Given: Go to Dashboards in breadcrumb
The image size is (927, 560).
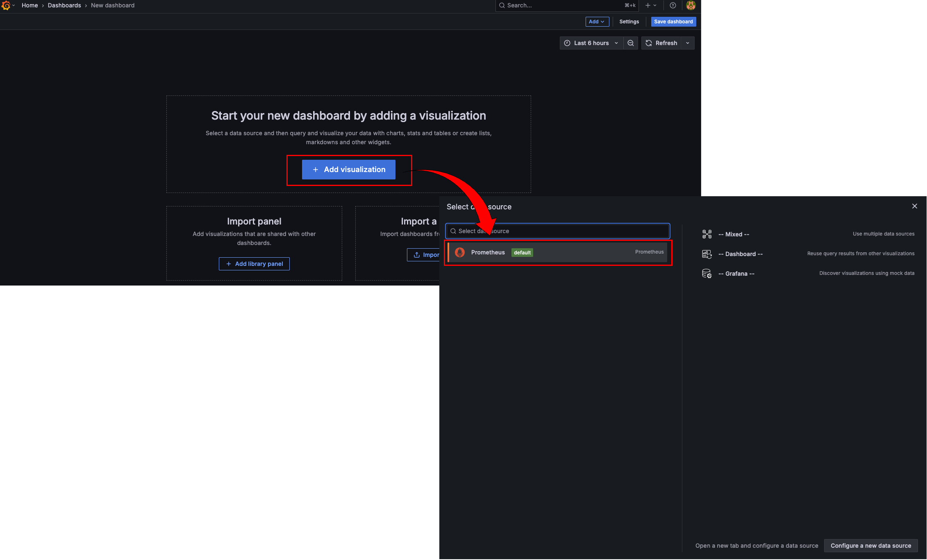Looking at the screenshot, I should (x=64, y=5).
